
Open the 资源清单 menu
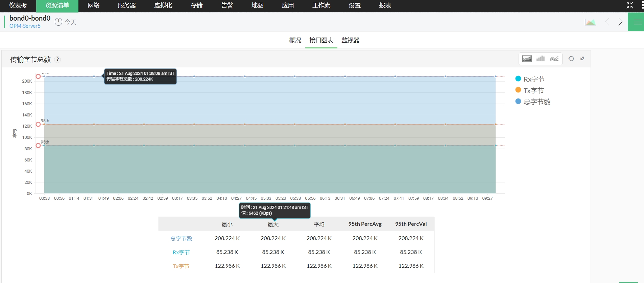tap(57, 5)
